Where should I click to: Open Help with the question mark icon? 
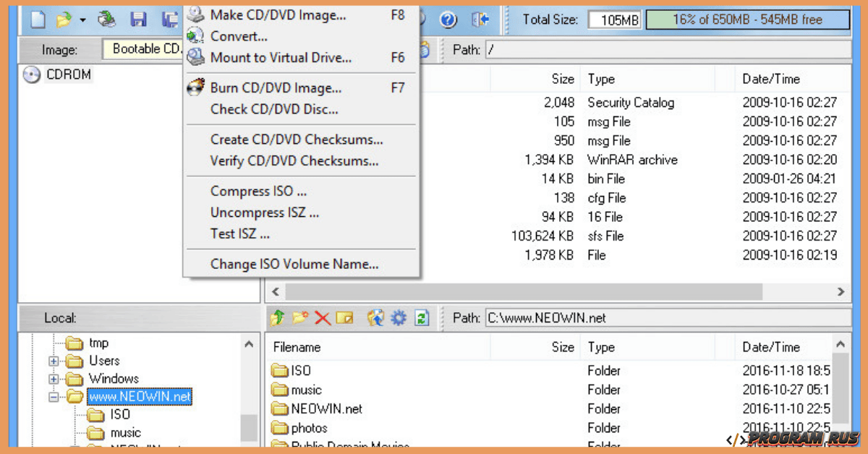click(448, 20)
